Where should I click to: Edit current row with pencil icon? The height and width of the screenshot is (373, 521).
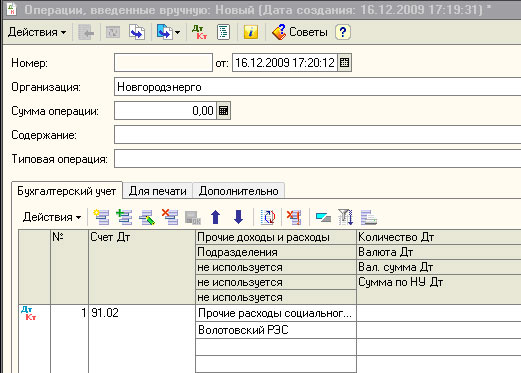tap(147, 217)
